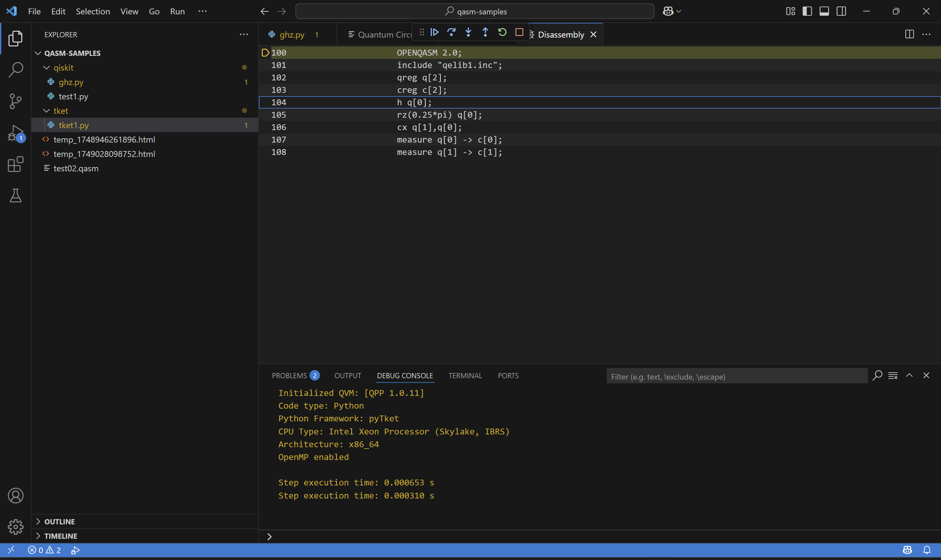Click the Restart debug session icon
The width and height of the screenshot is (941, 560).
click(502, 32)
